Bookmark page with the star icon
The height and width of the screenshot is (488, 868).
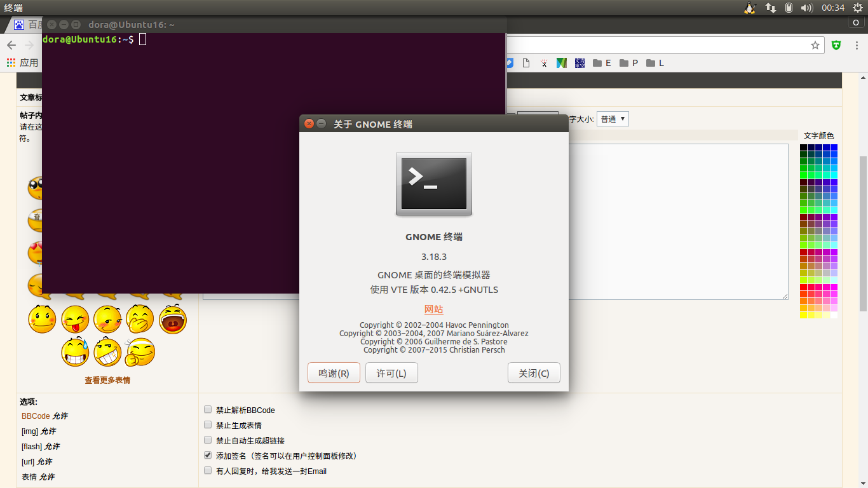point(815,45)
